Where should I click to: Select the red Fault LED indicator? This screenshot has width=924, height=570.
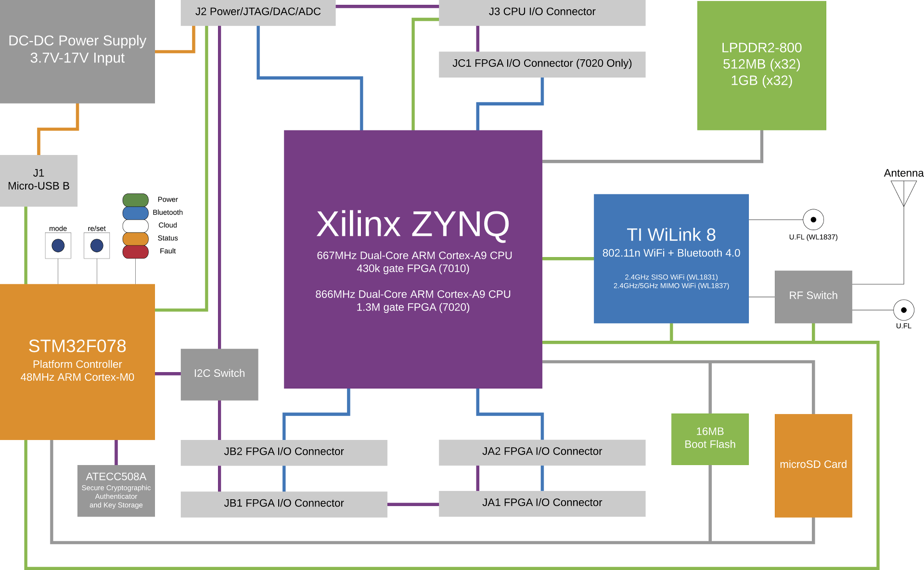[x=135, y=252]
